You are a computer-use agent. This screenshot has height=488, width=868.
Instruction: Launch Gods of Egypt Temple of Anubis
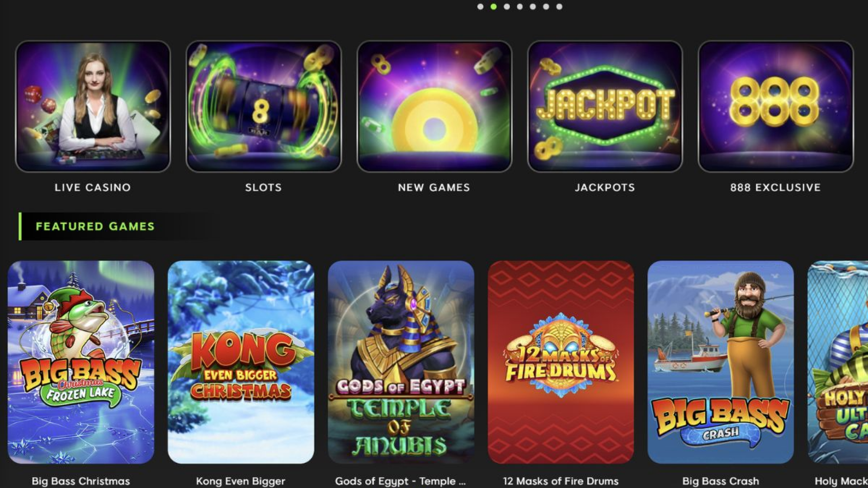point(401,362)
